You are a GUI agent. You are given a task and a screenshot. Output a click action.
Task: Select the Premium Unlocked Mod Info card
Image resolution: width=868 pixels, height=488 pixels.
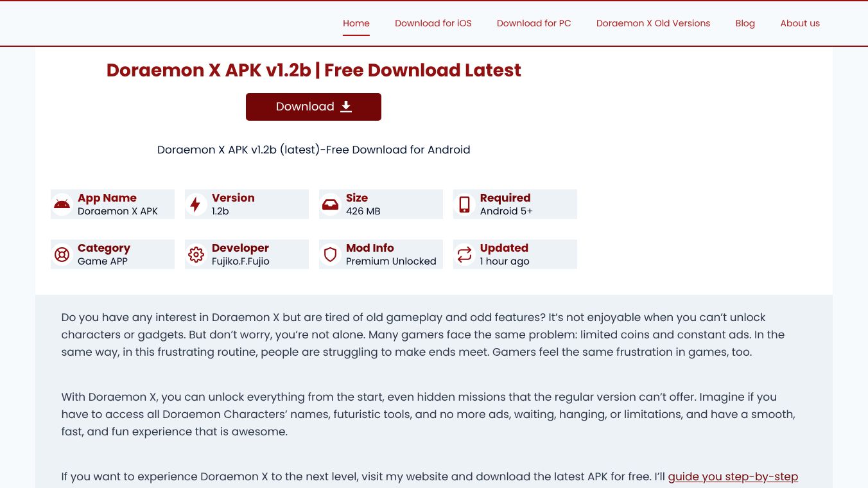[x=381, y=254]
